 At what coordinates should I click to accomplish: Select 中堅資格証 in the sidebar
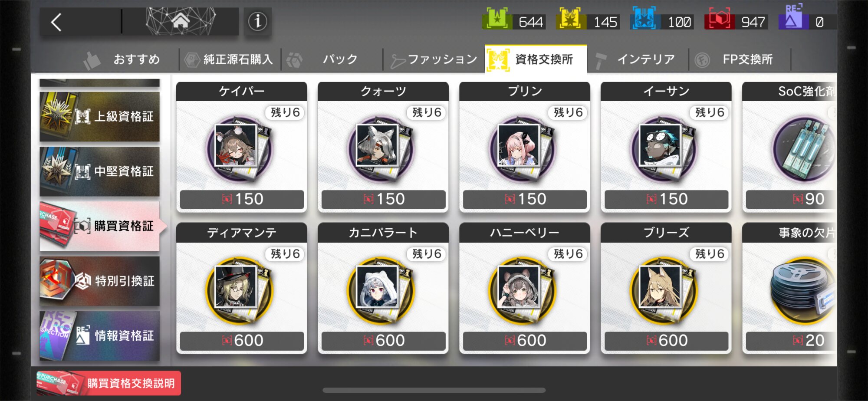coord(99,171)
